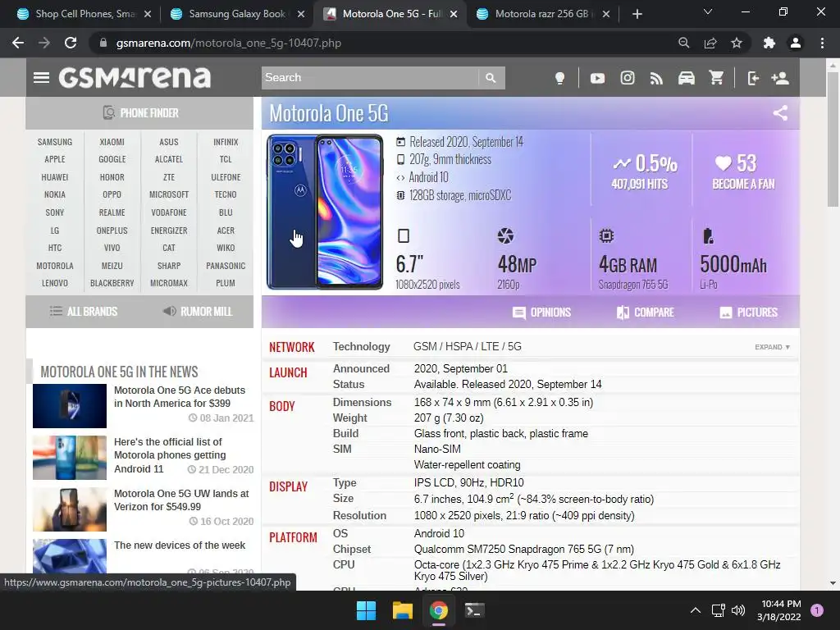
Task: Open File Explorer on taskbar
Action: tap(402, 610)
